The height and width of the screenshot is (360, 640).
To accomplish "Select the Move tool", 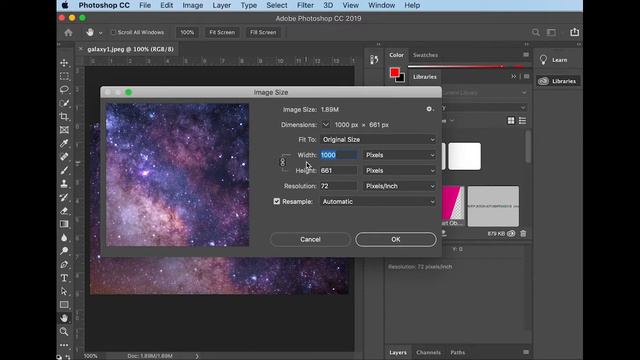I will pos(64,63).
